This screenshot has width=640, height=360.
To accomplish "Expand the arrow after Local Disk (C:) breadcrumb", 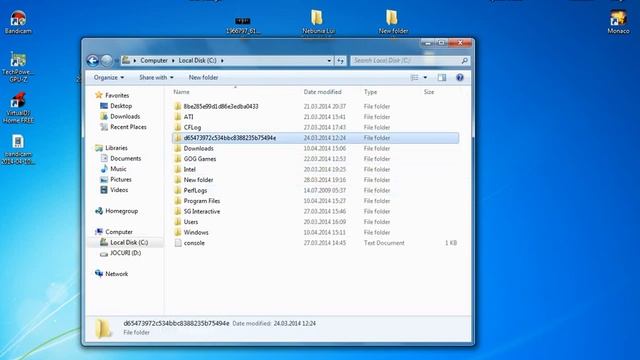I will (x=222, y=60).
